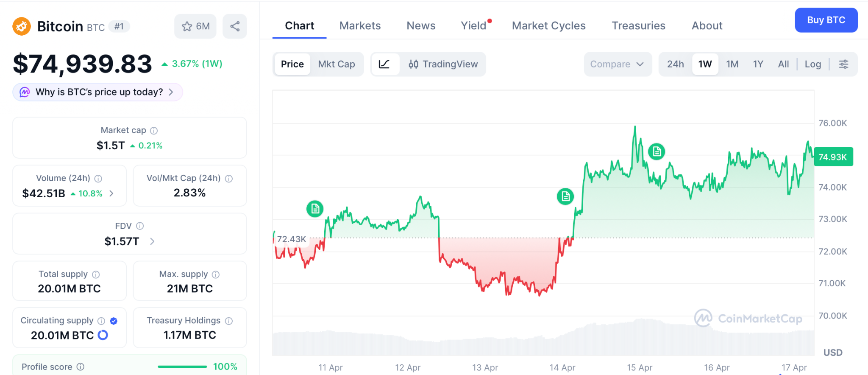Switch chart to Mkt Cap view

[x=337, y=64]
